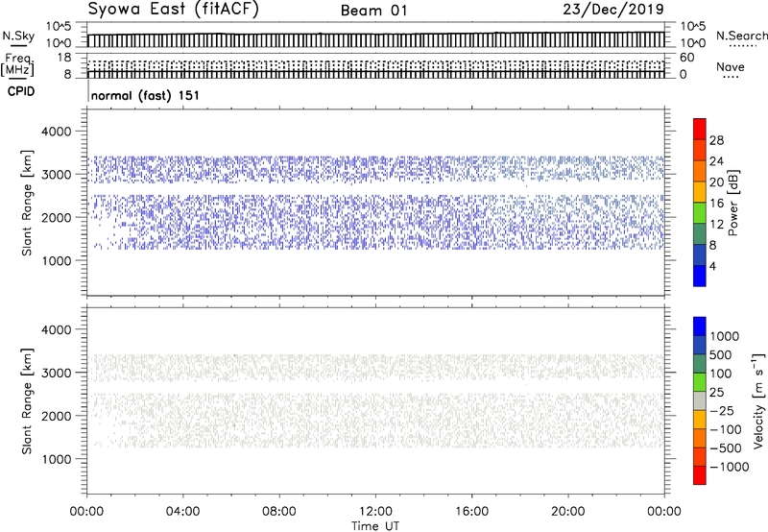Click '4000' on the velocity panel range axis

pyautogui.click(x=57, y=329)
